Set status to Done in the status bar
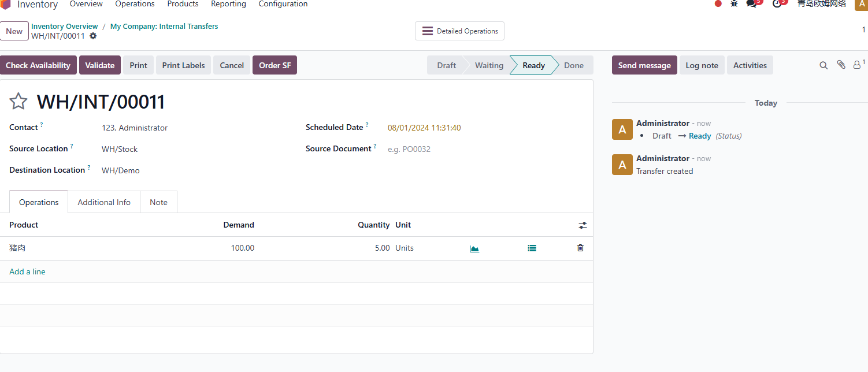The image size is (868, 372). (x=573, y=65)
